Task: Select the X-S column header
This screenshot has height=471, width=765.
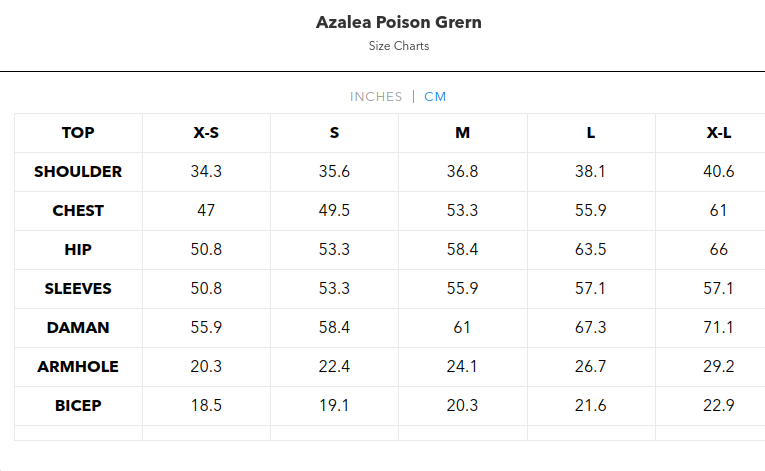Action: click(x=206, y=133)
